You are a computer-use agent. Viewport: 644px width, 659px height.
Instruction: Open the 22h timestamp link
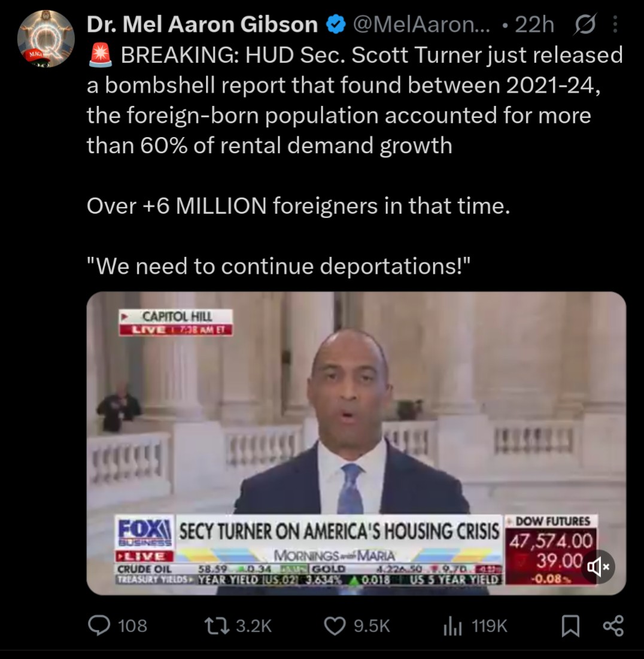point(534,25)
